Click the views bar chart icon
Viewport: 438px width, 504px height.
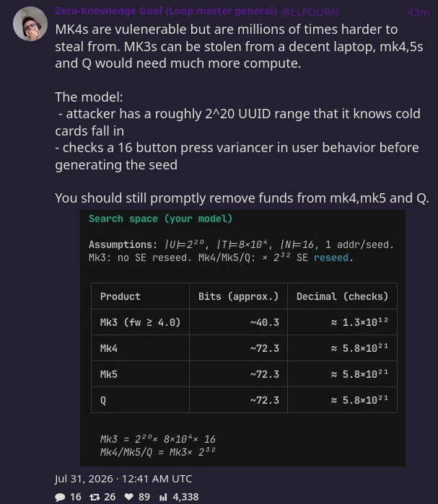coord(163,497)
